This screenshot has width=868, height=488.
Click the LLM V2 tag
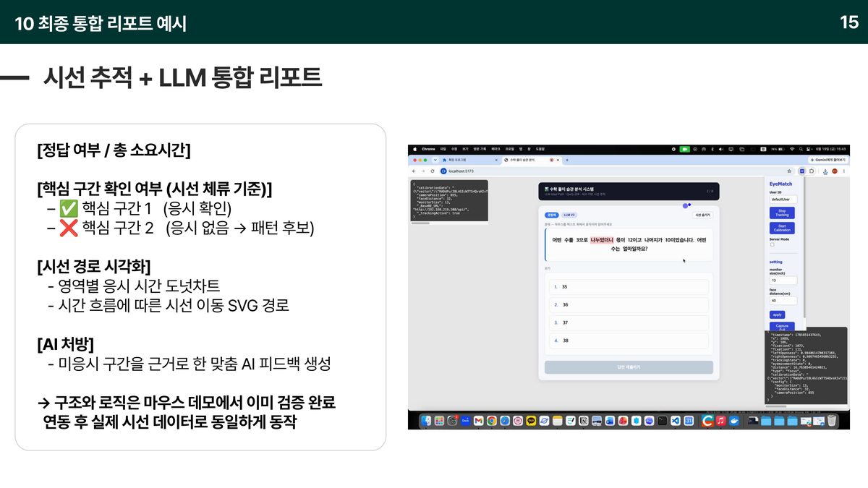(569, 215)
